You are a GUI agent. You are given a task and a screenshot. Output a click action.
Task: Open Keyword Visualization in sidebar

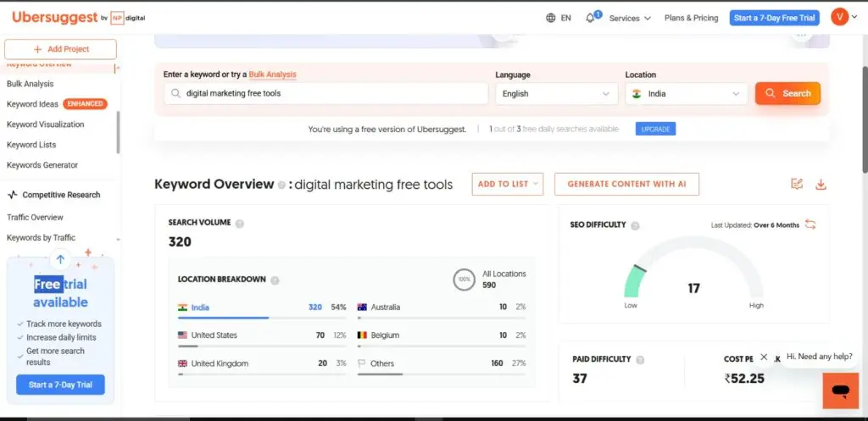(46, 125)
